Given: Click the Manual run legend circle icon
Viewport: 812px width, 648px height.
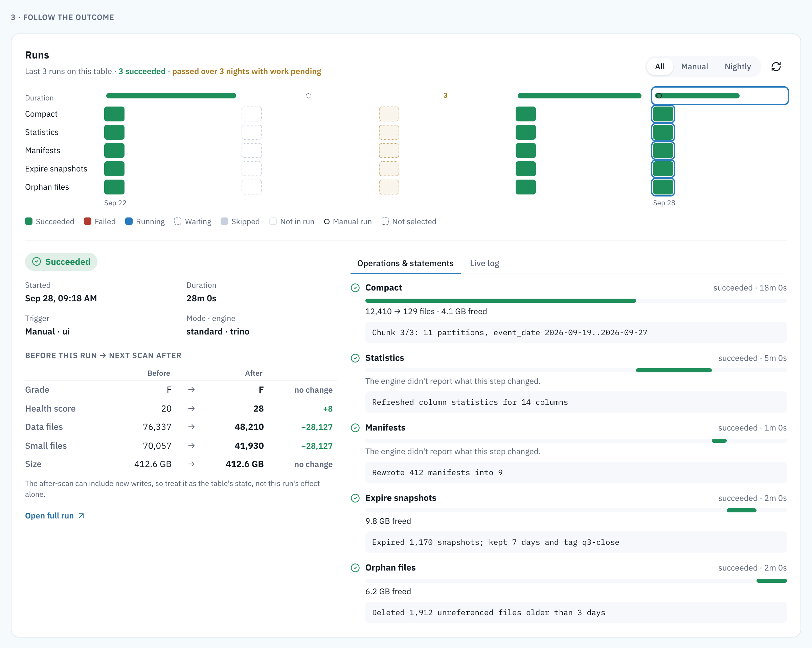Looking at the screenshot, I should click(326, 222).
